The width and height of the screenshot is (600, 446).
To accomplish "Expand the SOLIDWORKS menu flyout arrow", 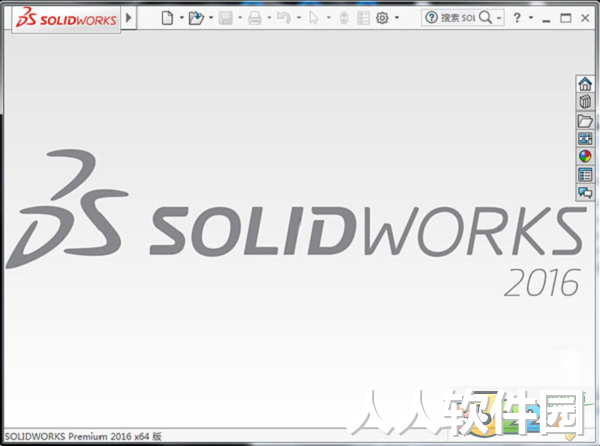I will 129,18.
